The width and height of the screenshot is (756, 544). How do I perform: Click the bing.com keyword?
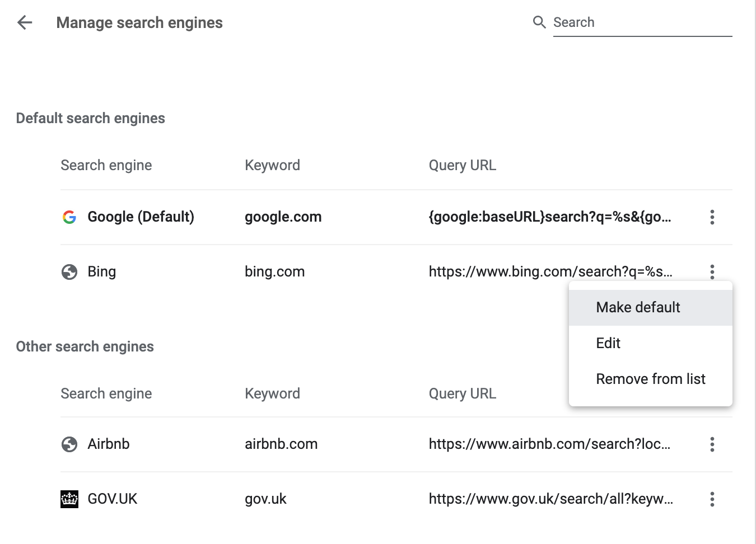275,272
